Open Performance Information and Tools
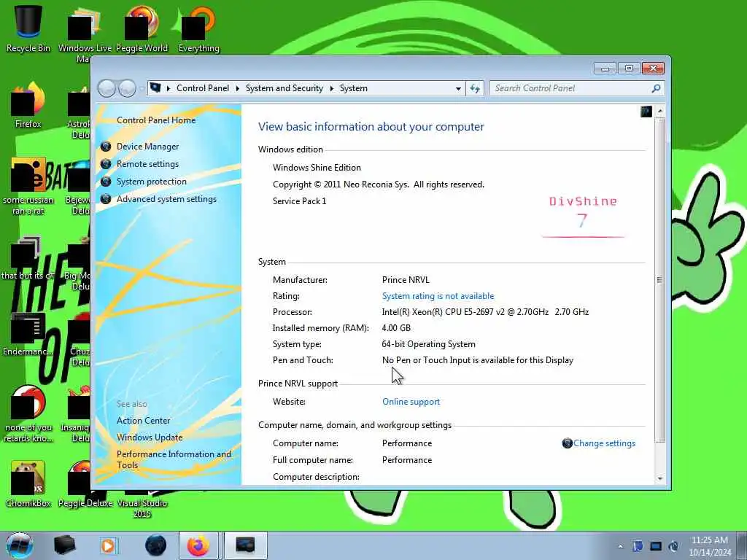The width and height of the screenshot is (747, 560). tap(174, 459)
